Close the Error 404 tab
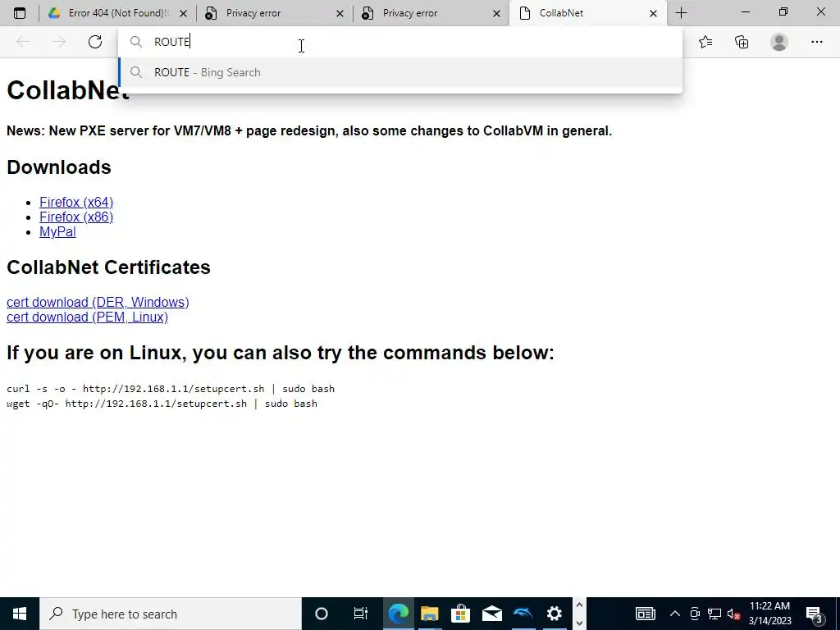 click(183, 13)
